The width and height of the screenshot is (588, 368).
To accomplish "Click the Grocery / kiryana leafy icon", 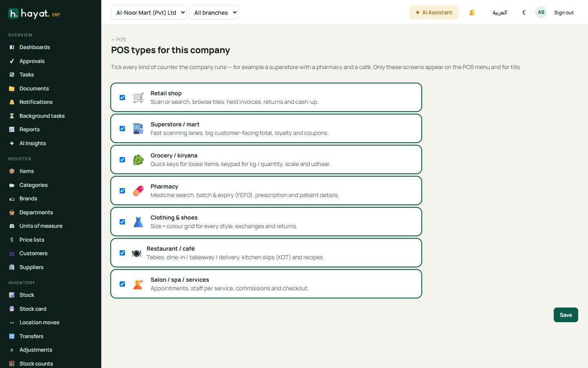I will click(138, 159).
